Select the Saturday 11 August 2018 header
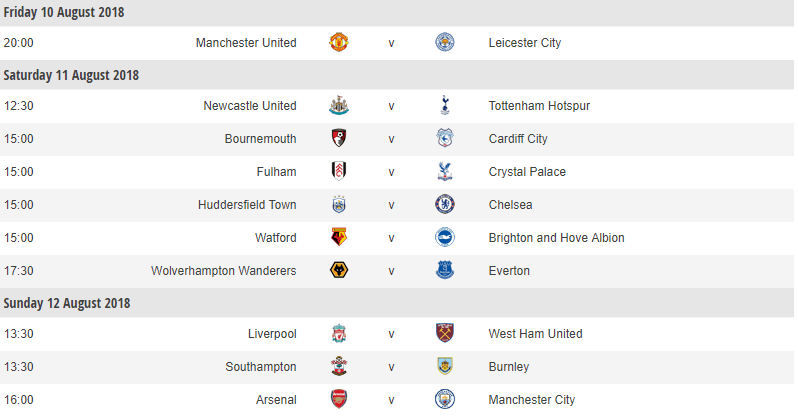This screenshot has height=417, width=798. (397, 75)
